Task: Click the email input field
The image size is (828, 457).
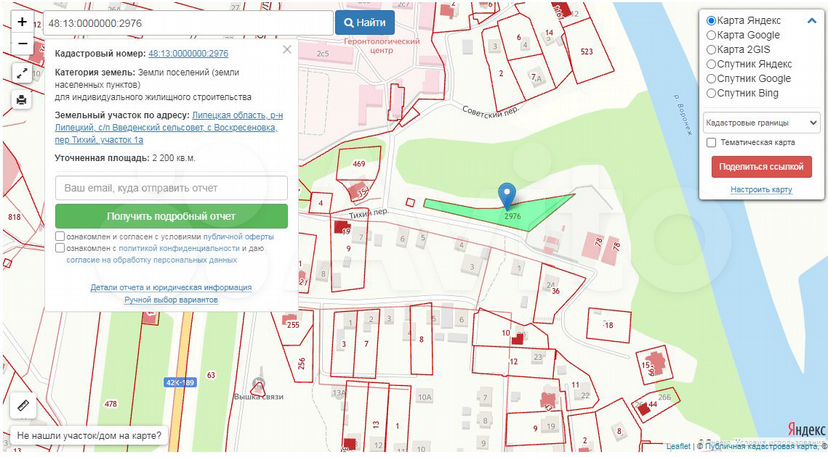Action: 171,188
